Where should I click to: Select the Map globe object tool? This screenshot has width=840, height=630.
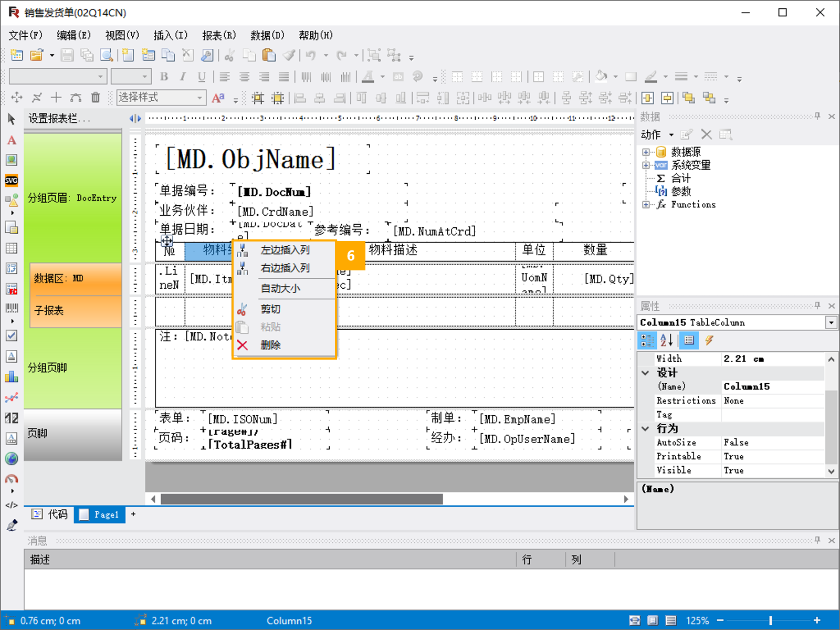(12, 458)
